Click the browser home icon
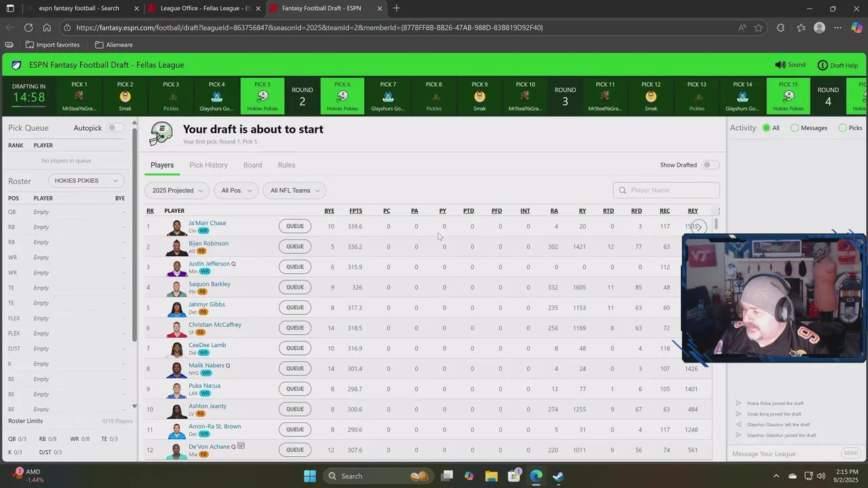 pyautogui.click(x=47, y=28)
